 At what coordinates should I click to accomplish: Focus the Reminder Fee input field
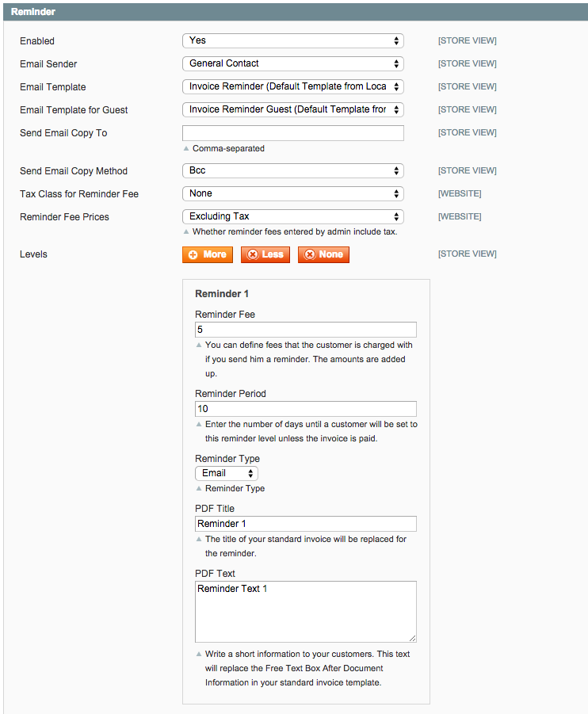305,330
